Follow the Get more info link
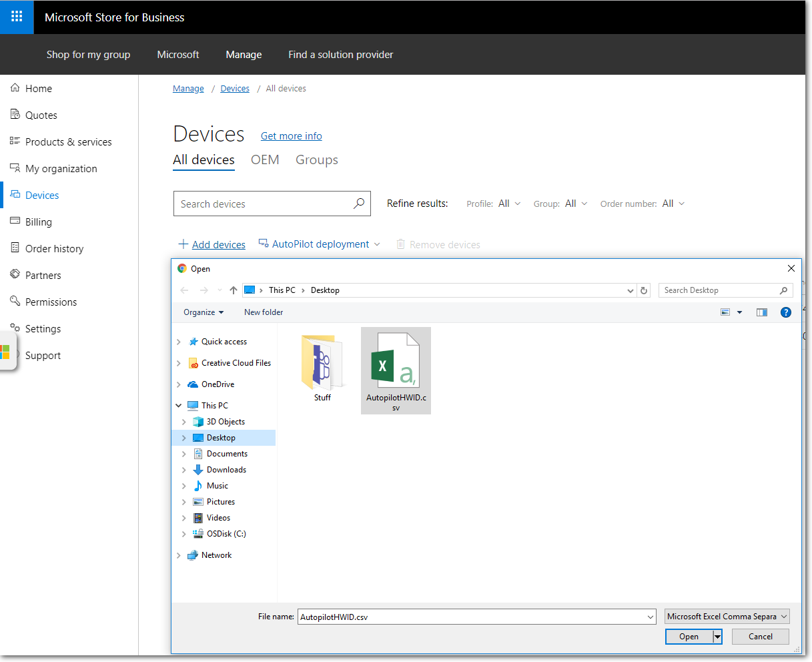 pos(291,136)
